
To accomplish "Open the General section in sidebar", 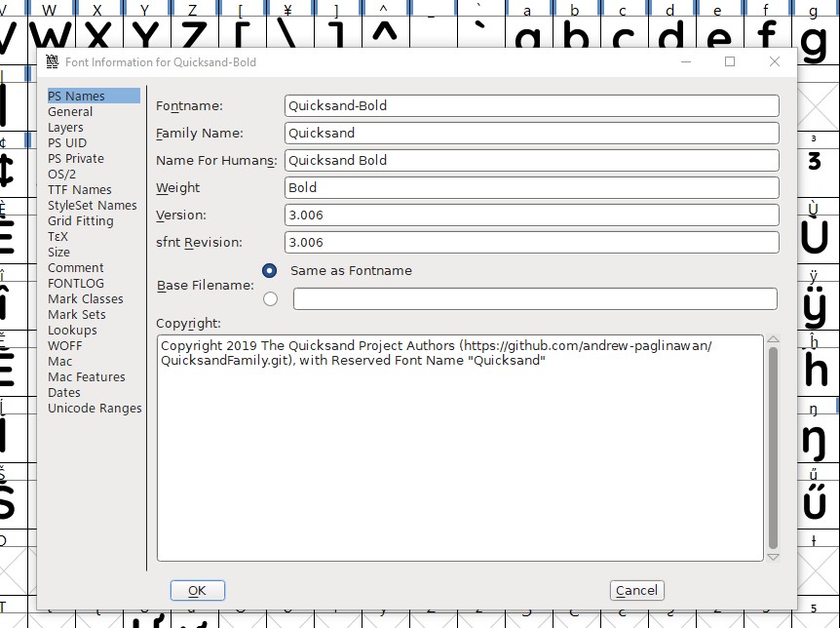I will point(70,111).
